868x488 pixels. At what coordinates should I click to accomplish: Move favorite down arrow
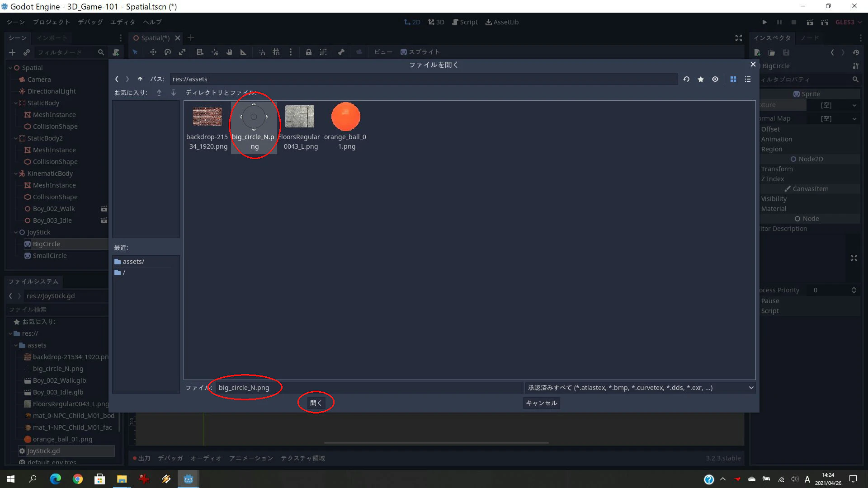point(174,93)
